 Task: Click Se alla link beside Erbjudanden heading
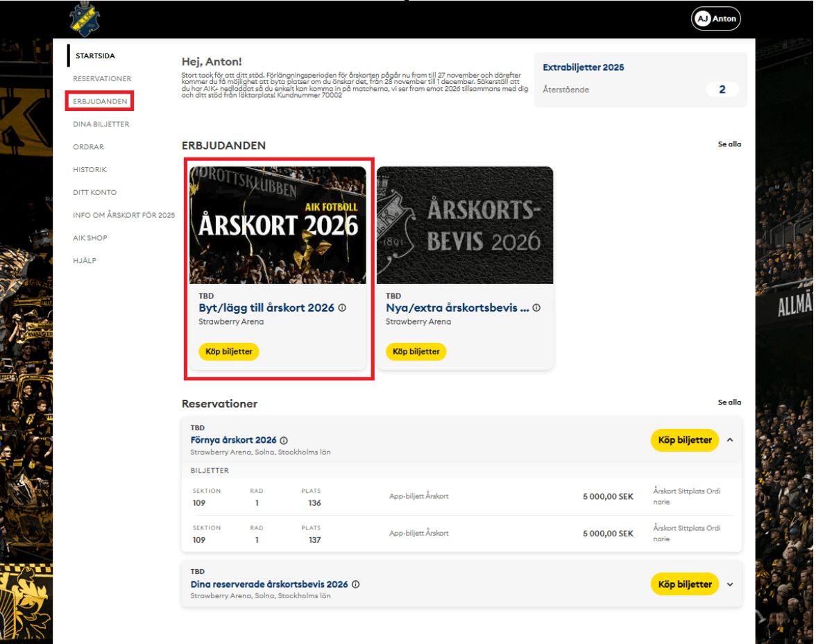coord(729,144)
